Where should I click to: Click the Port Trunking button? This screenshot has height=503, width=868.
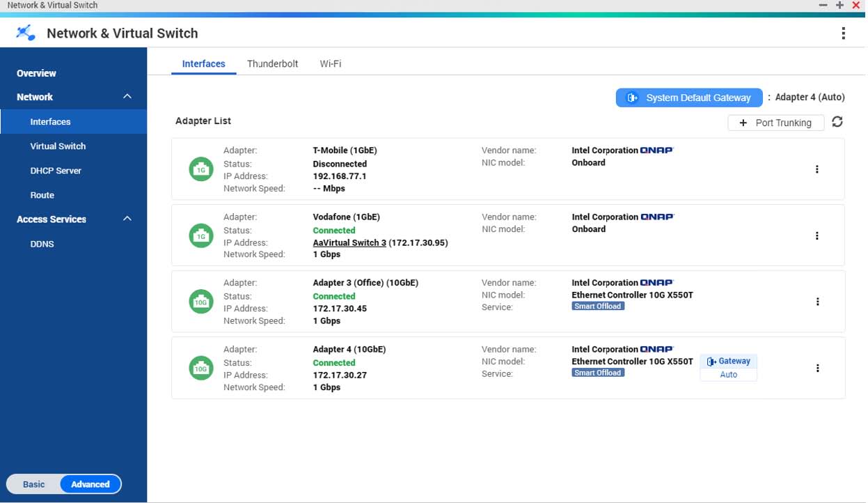tap(776, 123)
